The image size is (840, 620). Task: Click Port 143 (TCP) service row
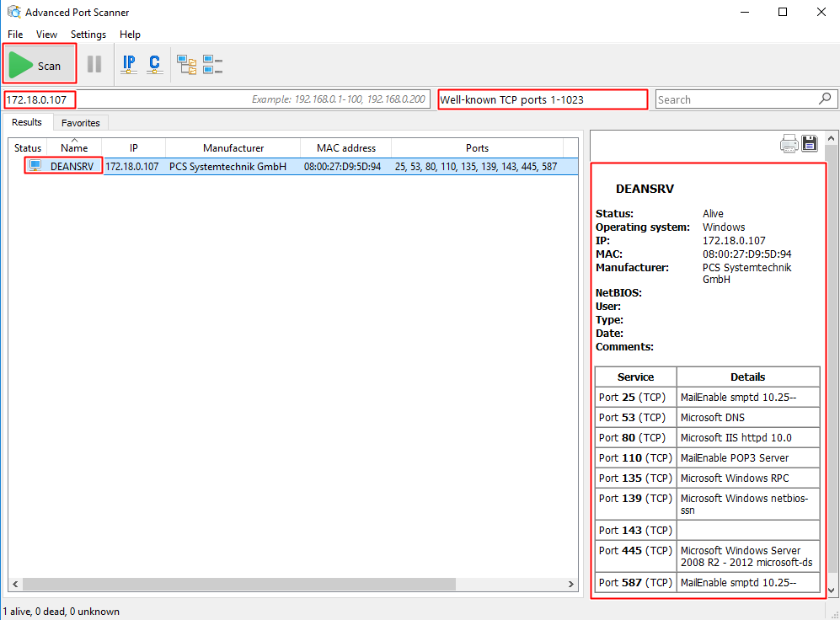click(x=707, y=530)
